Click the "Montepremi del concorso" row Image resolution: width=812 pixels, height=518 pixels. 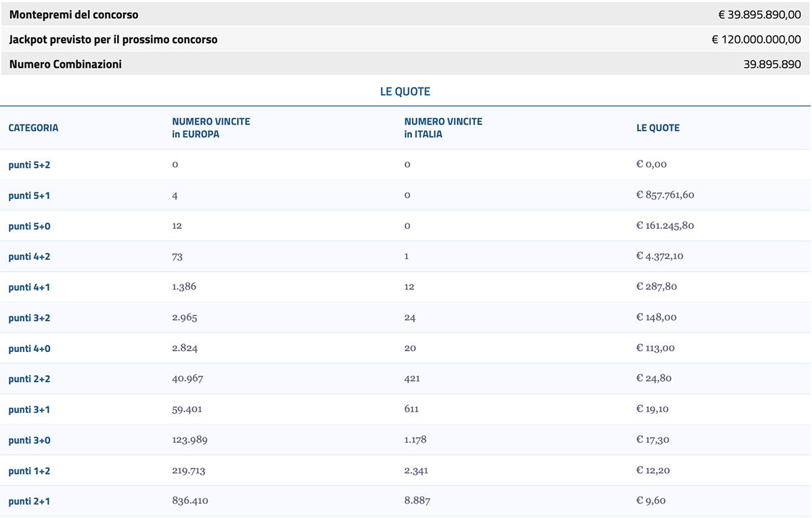point(74,14)
